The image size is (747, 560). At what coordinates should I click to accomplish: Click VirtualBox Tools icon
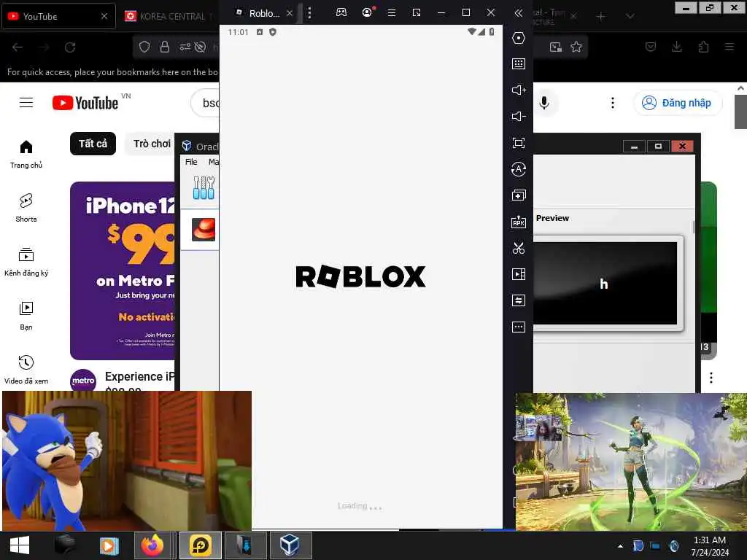[204, 187]
